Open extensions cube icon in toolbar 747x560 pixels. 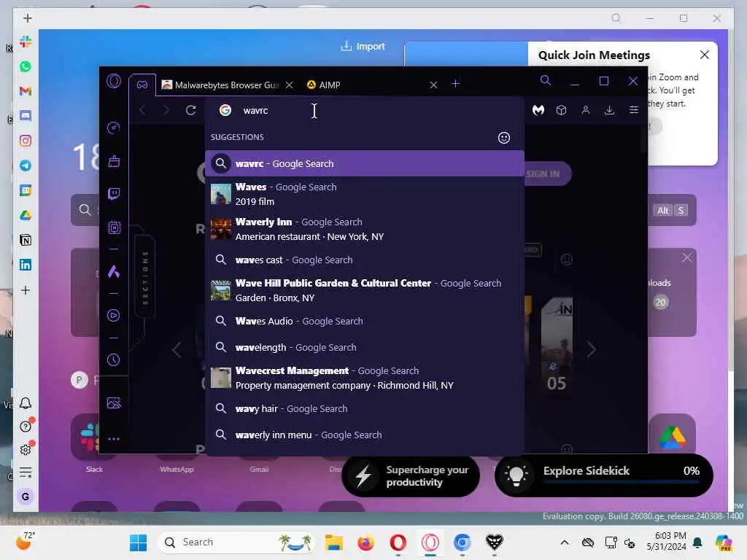562,111
